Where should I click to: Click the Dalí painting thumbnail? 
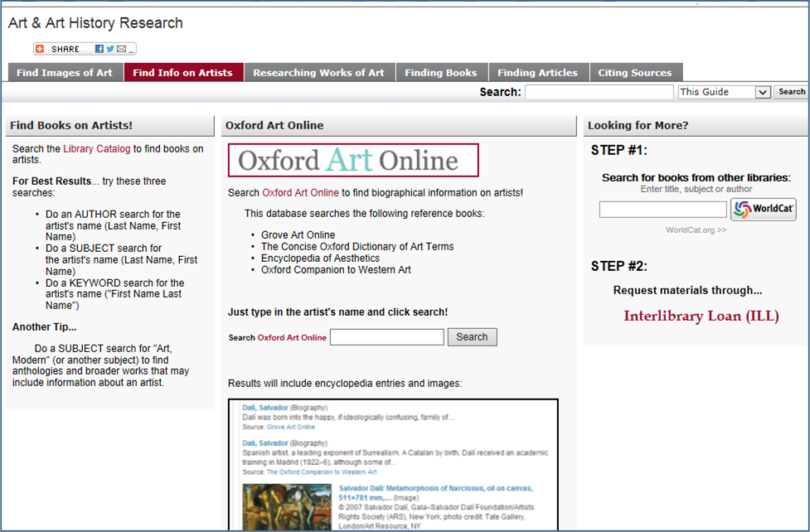coord(287,506)
